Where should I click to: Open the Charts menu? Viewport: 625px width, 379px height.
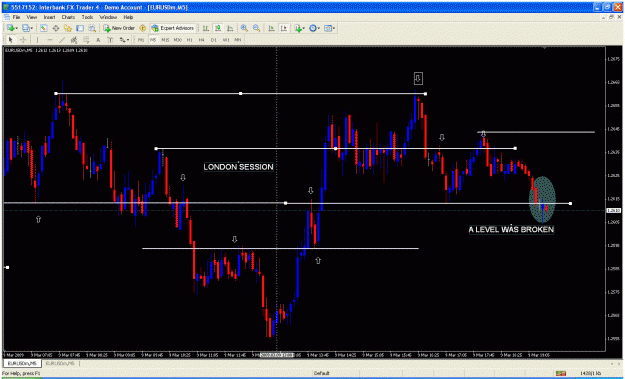pos(68,18)
